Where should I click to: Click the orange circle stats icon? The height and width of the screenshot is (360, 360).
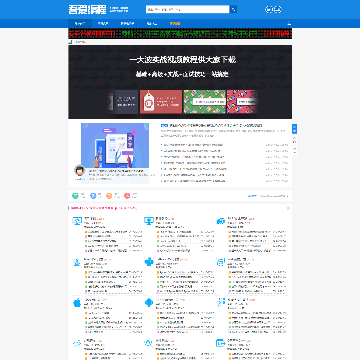click(x=109, y=196)
